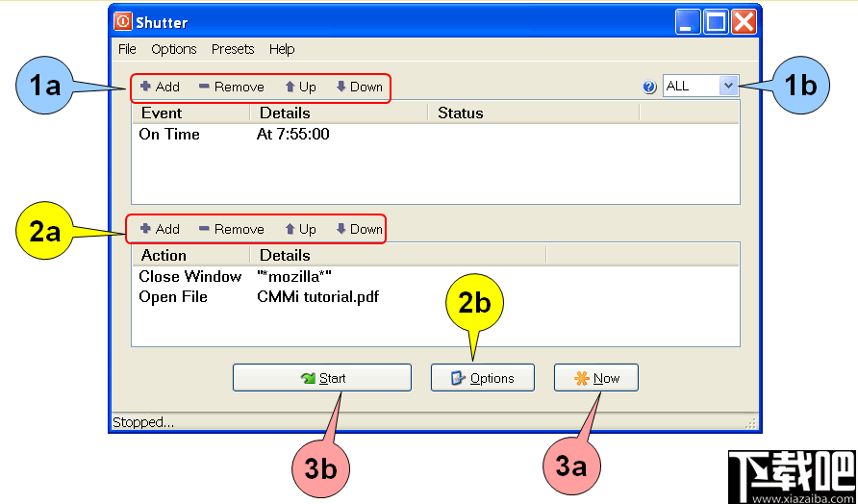Click the events list Details column header
The width and height of the screenshot is (858, 504).
click(x=339, y=113)
